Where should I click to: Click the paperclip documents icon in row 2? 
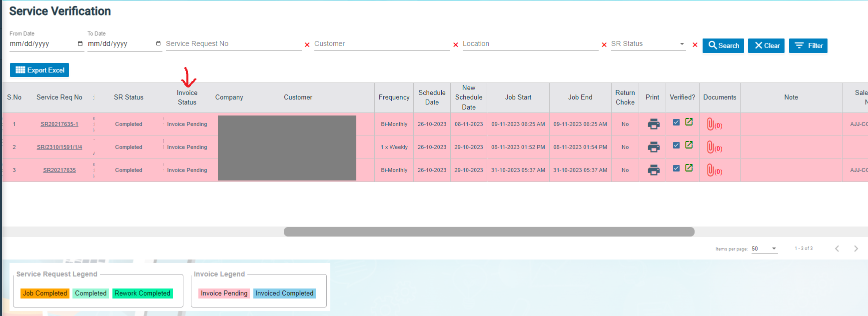(710, 147)
